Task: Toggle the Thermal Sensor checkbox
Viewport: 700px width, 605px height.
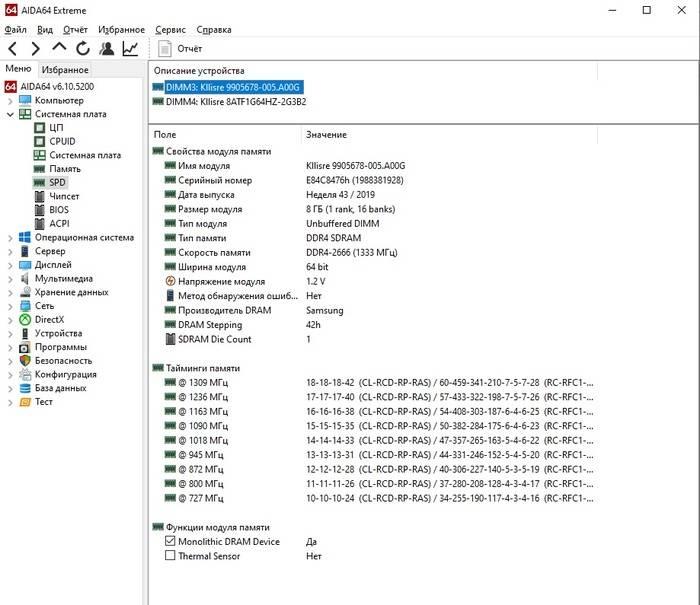Action: click(170, 555)
